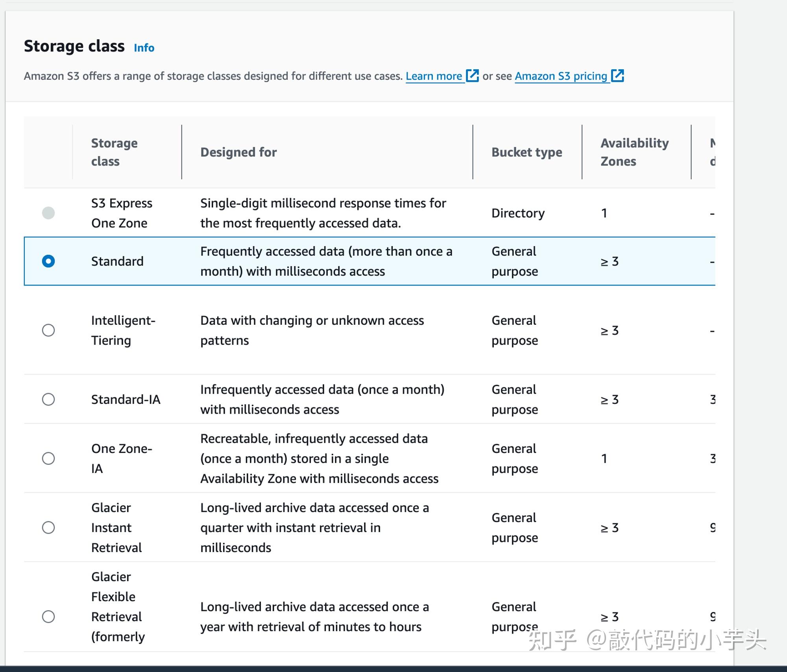This screenshot has height=672, width=787.
Task: Select Glacier Flexible Retrieval radio button
Action: [48, 617]
